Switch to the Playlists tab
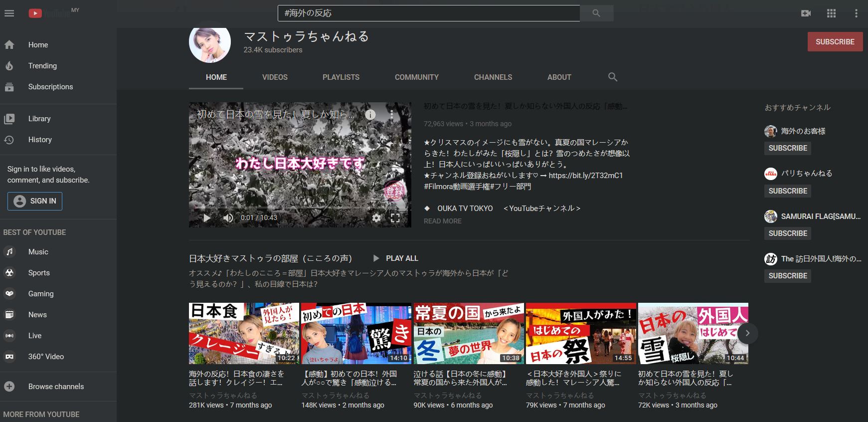 (341, 77)
